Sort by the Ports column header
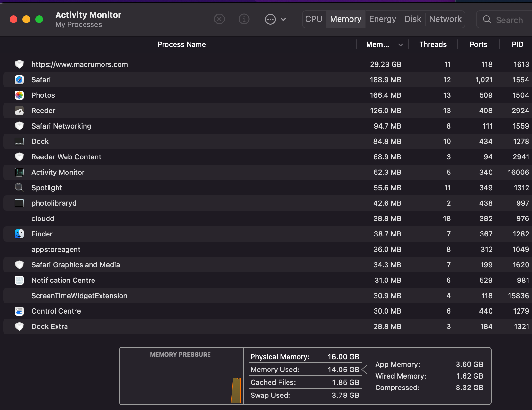Screen dimensions: 532x410 click(x=478, y=44)
